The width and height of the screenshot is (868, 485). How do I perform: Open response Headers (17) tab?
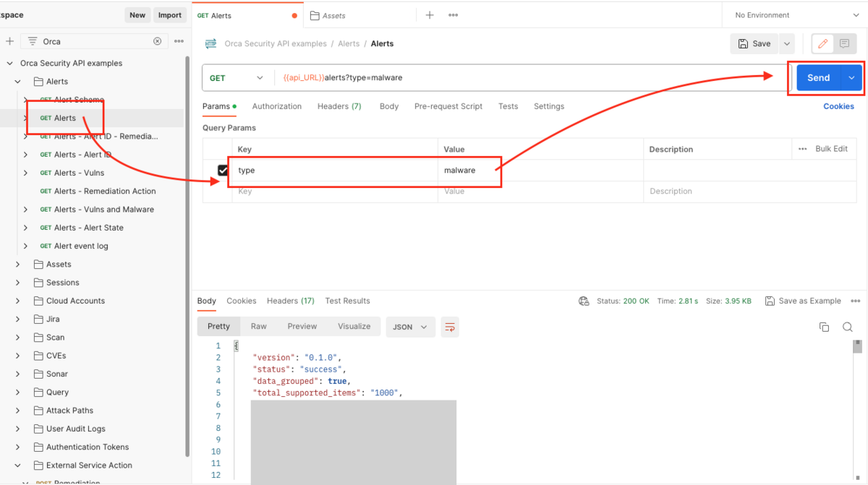coord(291,301)
